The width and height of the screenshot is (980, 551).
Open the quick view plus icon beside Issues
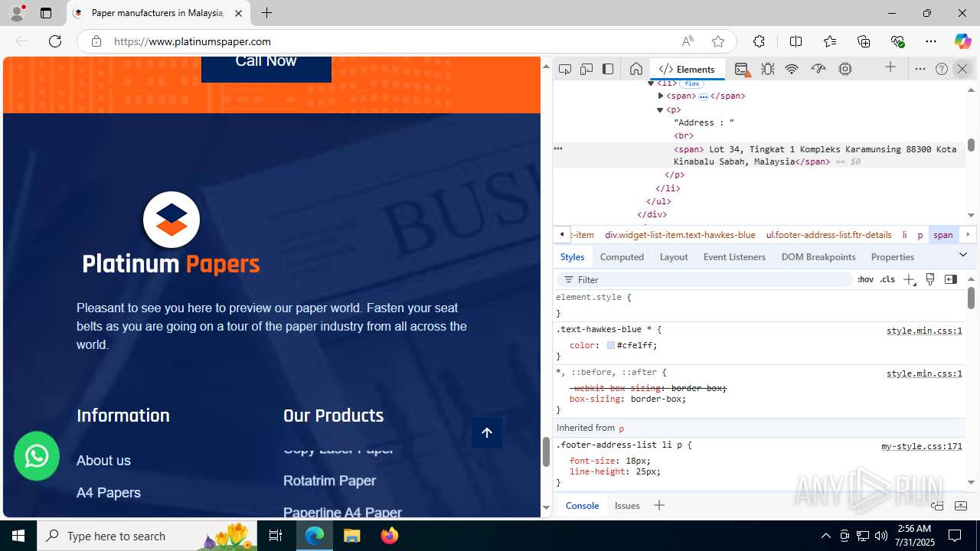[659, 505]
